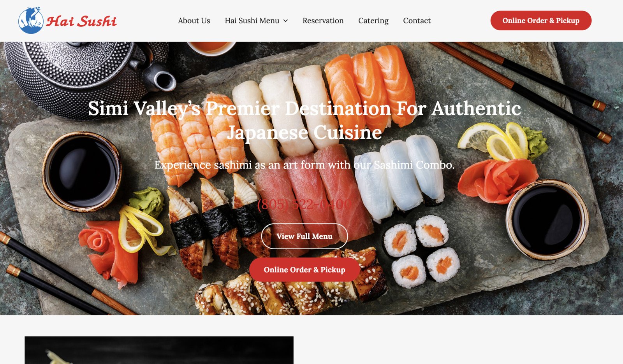623x364 pixels.
Task: Click the soy sauce bowl on the right
Action: (x=547, y=220)
